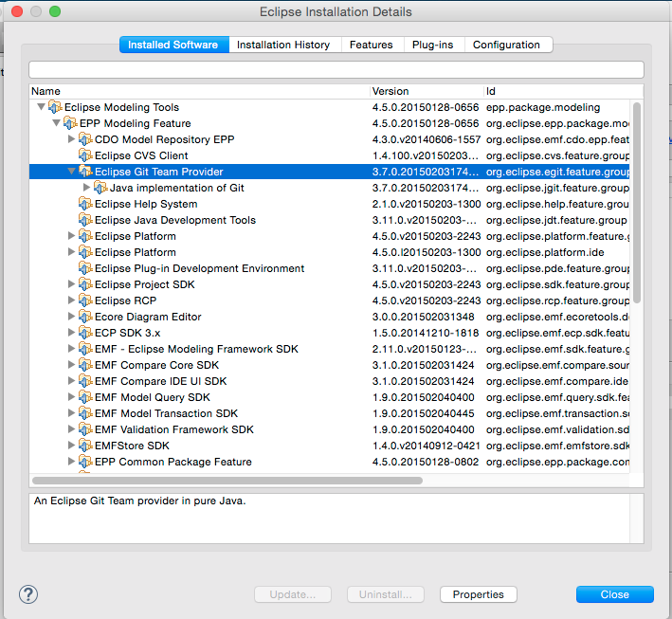672x619 pixels.
Task: Click the blue Close button
Action: tap(614, 594)
